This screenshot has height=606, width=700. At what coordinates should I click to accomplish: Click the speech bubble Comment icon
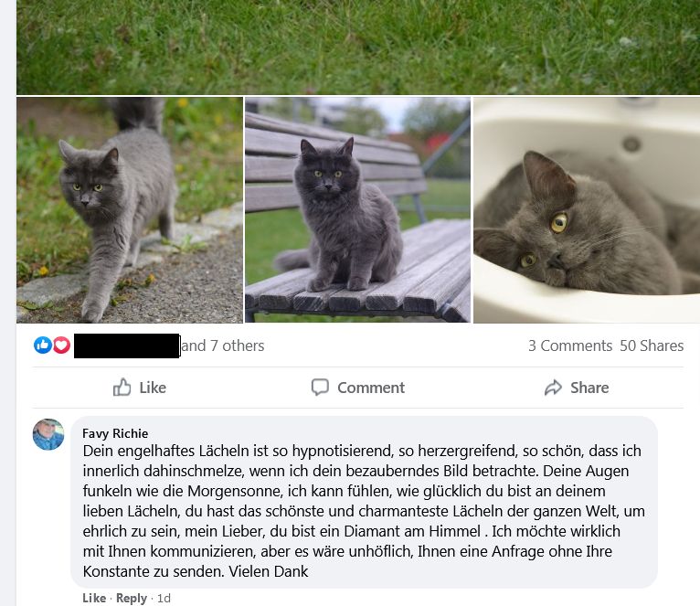320,388
